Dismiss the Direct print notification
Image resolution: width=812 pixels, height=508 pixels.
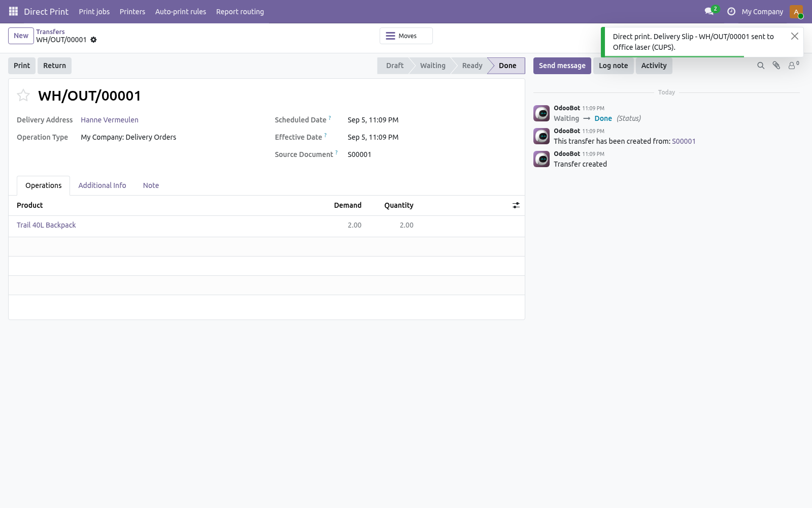coord(795,36)
